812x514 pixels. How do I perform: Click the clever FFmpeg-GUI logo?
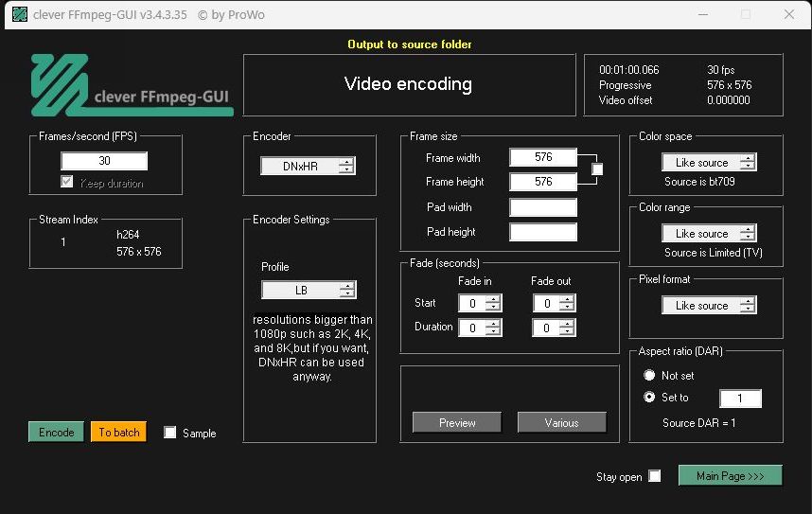tap(132, 85)
